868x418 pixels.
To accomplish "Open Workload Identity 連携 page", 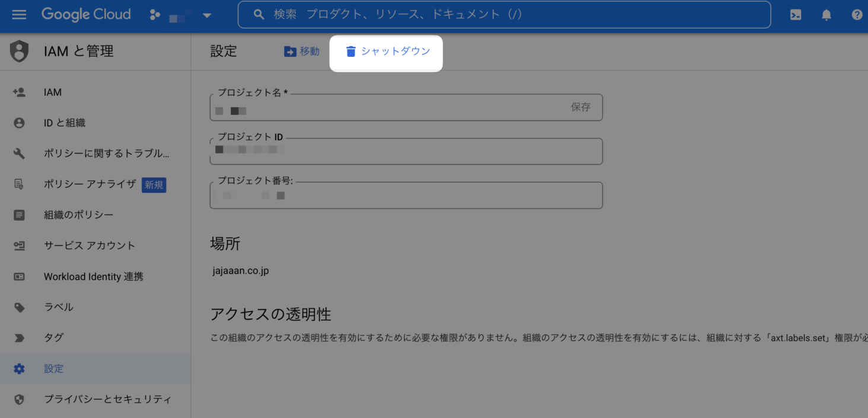I will point(94,277).
